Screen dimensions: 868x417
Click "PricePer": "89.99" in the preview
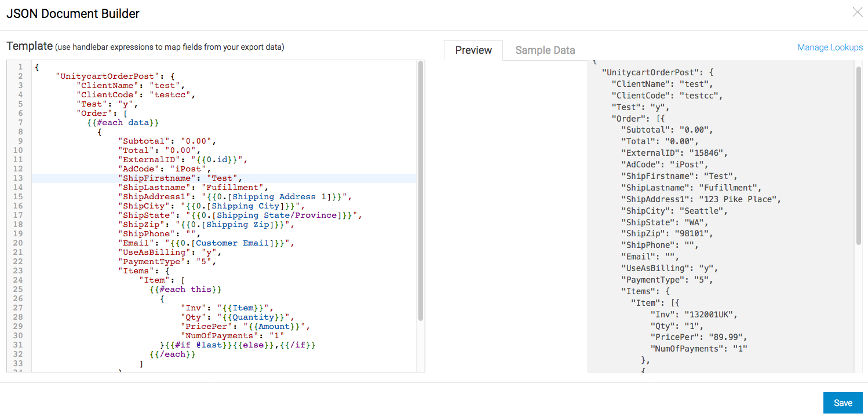point(699,337)
